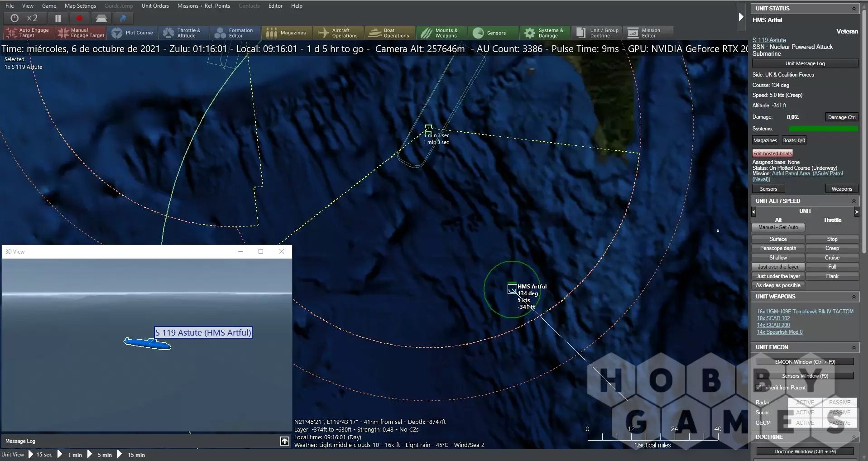Set depth to Shallow
This screenshot has height=461, width=868.
click(x=778, y=258)
